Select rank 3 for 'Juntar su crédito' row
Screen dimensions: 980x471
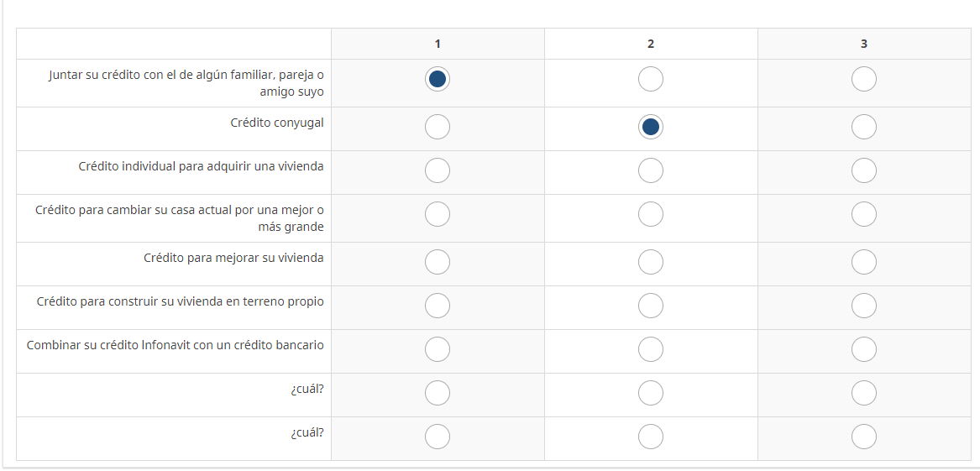(863, 80)
